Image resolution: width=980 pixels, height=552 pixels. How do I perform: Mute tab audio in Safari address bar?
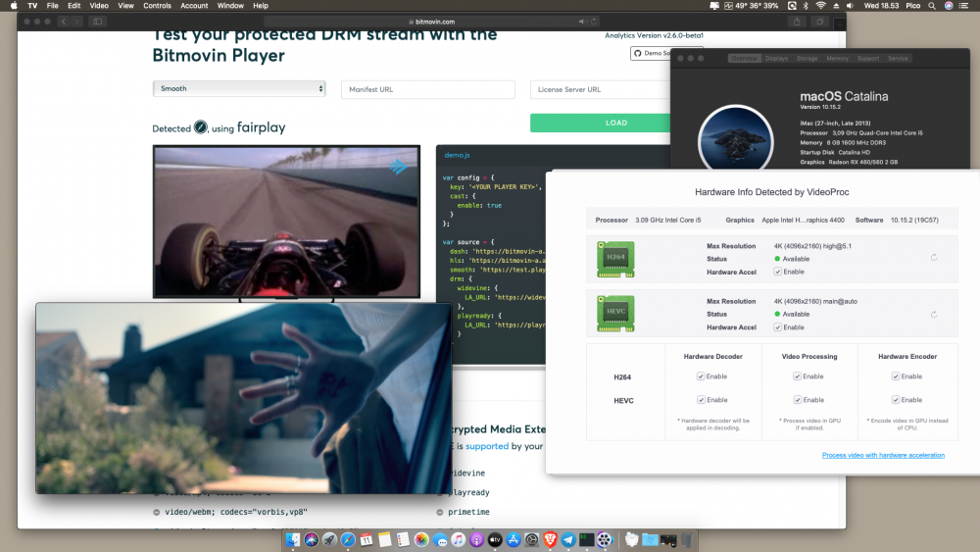[582, 22]
